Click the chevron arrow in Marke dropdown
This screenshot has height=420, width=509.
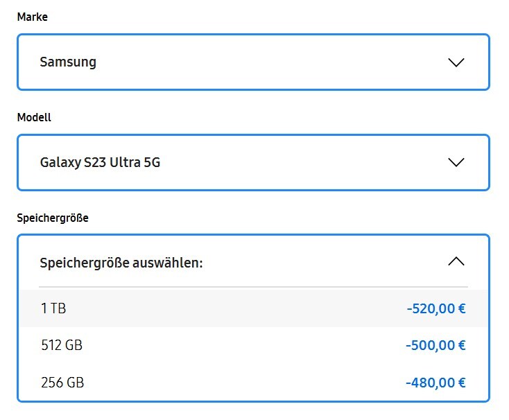coord(456,62)
